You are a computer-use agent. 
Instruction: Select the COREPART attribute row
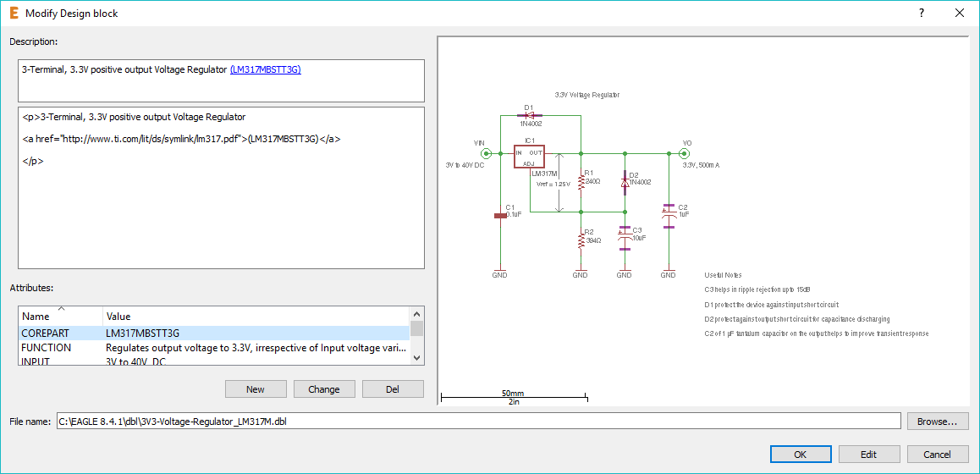point(214,333)
